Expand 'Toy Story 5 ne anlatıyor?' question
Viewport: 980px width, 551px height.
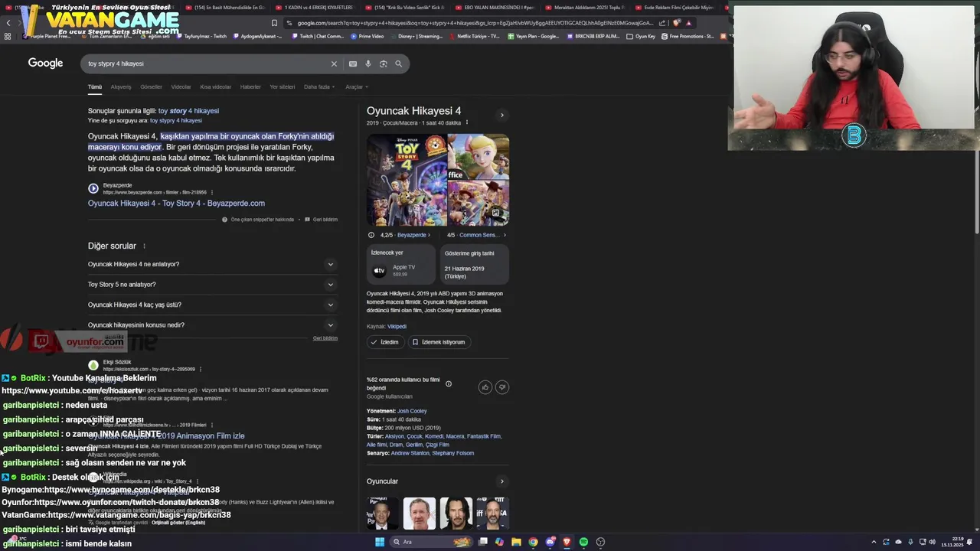(x=212, y=285)
